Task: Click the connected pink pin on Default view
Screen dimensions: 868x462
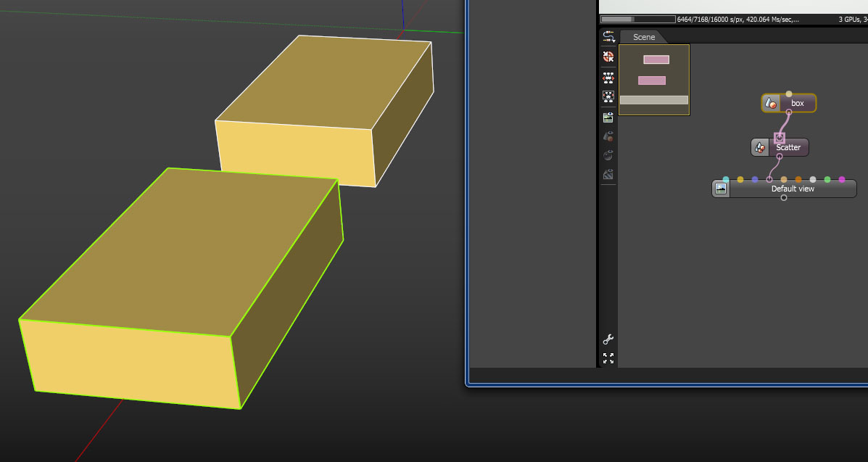Action: tap(769, 179)
